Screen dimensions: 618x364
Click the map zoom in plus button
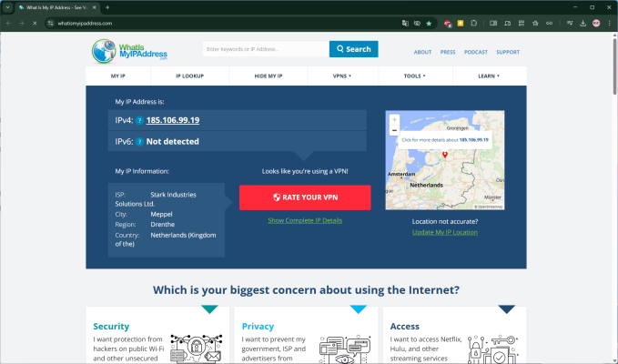point(394,119)
